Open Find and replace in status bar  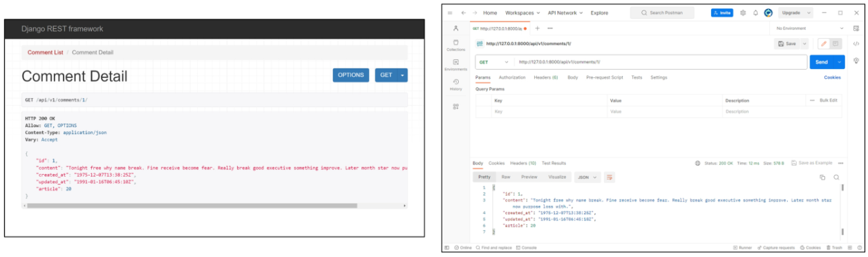(x=493, y=247)
